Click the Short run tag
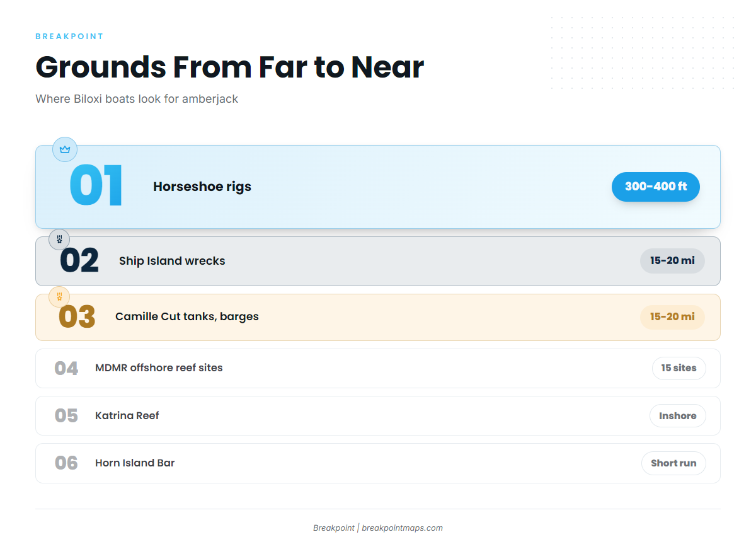The image size is (756, 549). 673,463
